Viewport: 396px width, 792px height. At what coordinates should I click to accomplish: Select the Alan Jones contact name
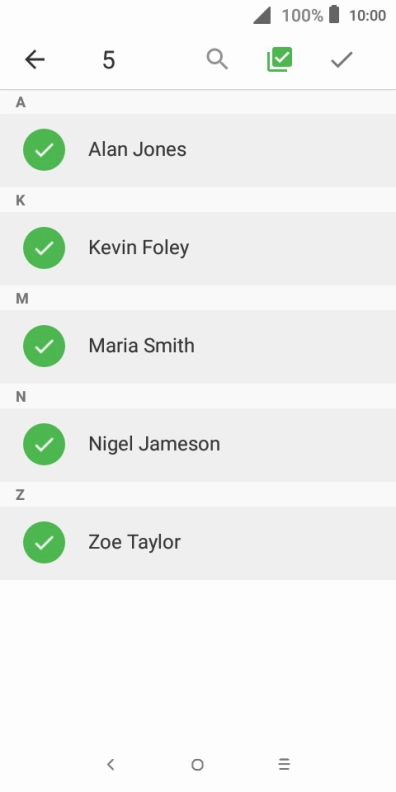tap(137, 150)
